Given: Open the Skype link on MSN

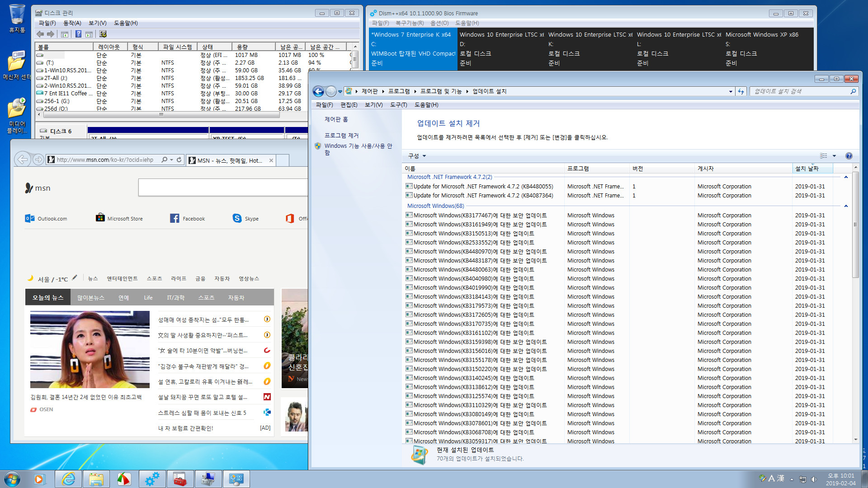Looking at the screenshot, I should click(x=246, y=219).
